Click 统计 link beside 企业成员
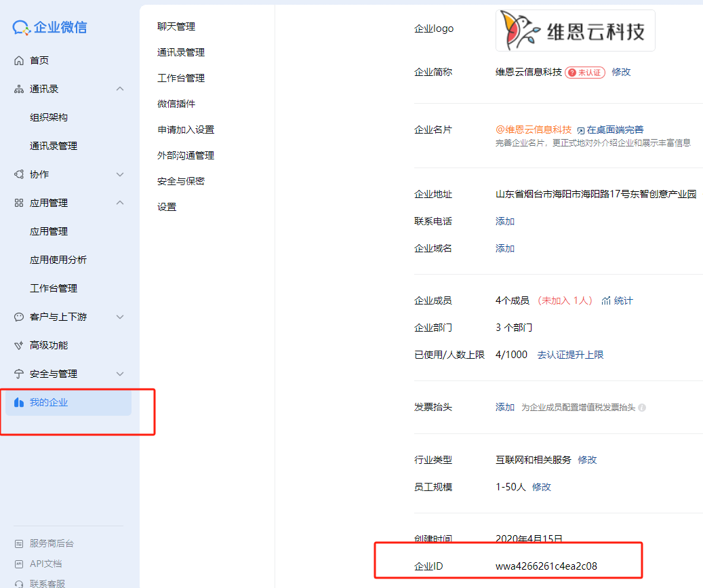The width and height of the screenshot is (703, 588). [623, 300]
